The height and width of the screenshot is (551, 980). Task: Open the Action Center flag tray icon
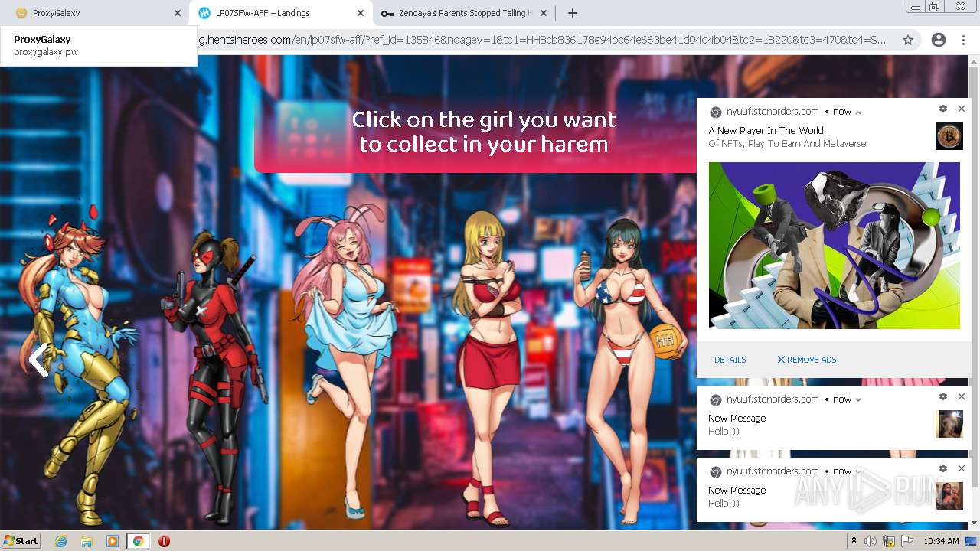907,541
